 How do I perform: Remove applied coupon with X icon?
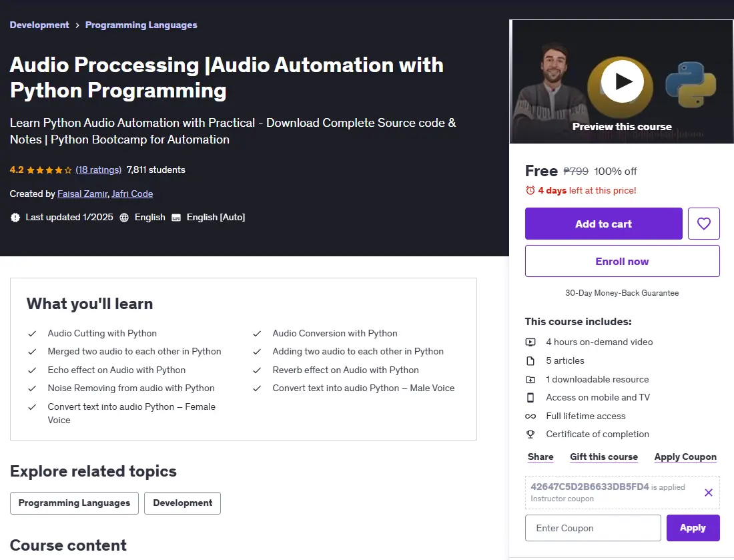708,492
